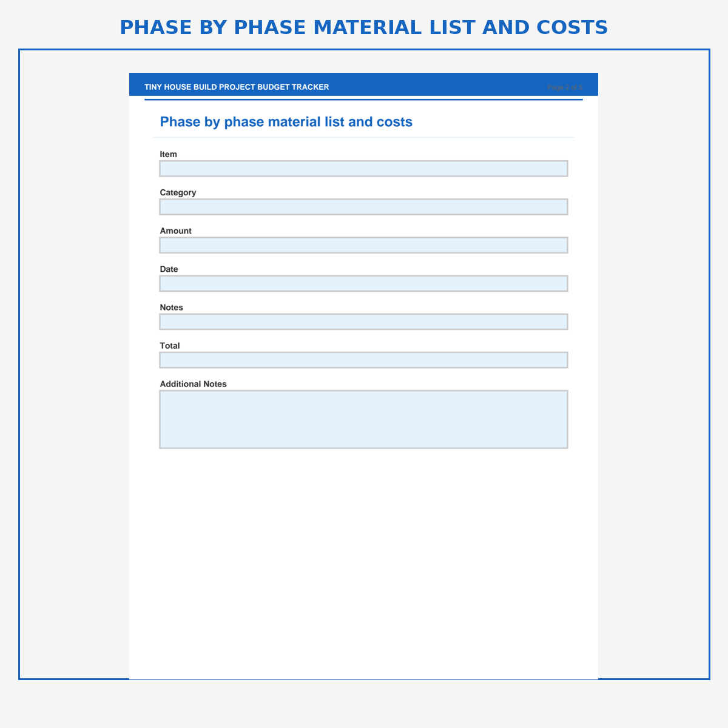Screen dimensions: 728x728
Task: Select the Amount input box
Action: [363, 245]
